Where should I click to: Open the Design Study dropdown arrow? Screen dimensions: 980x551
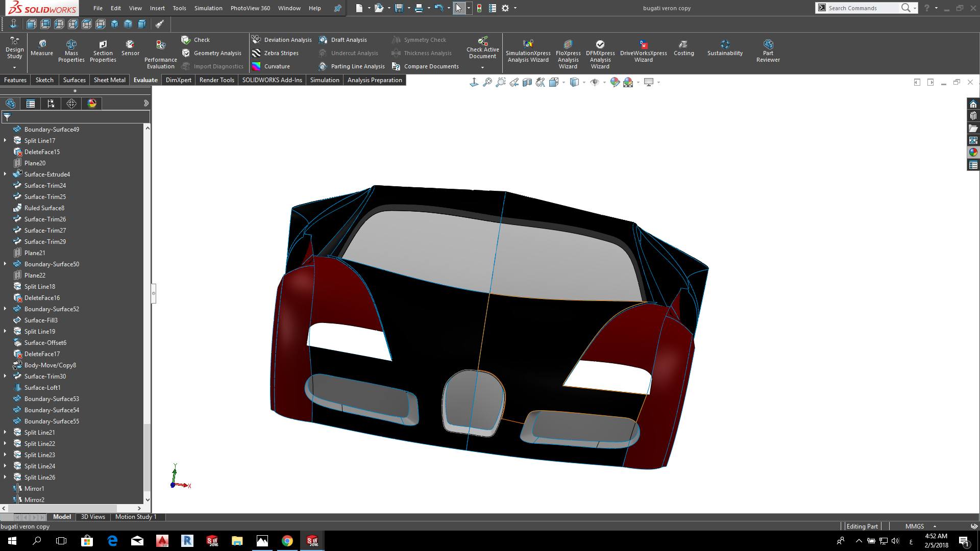[x=14, y=67]
